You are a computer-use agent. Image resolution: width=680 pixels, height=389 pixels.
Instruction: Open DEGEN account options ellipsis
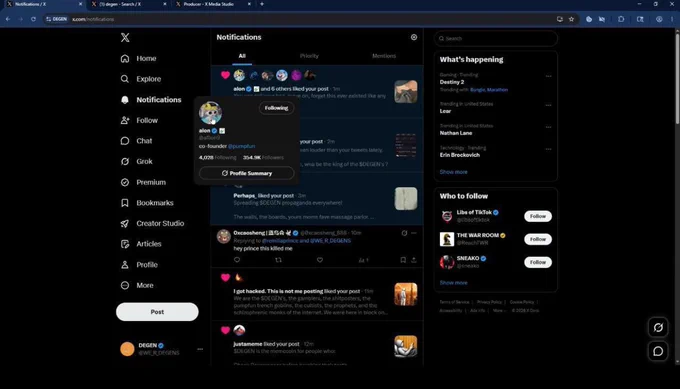200,349
